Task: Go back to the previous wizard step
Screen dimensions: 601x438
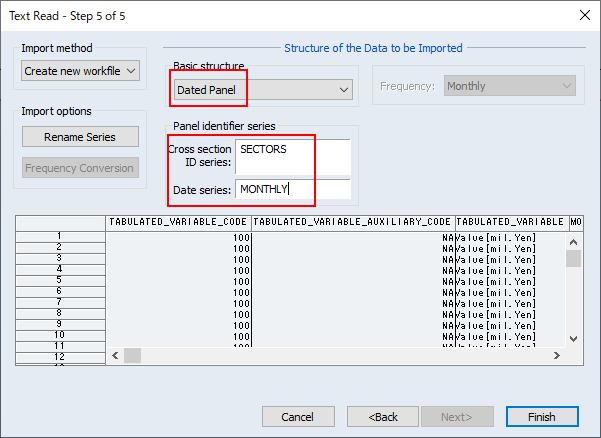Action: coord(382,416)
